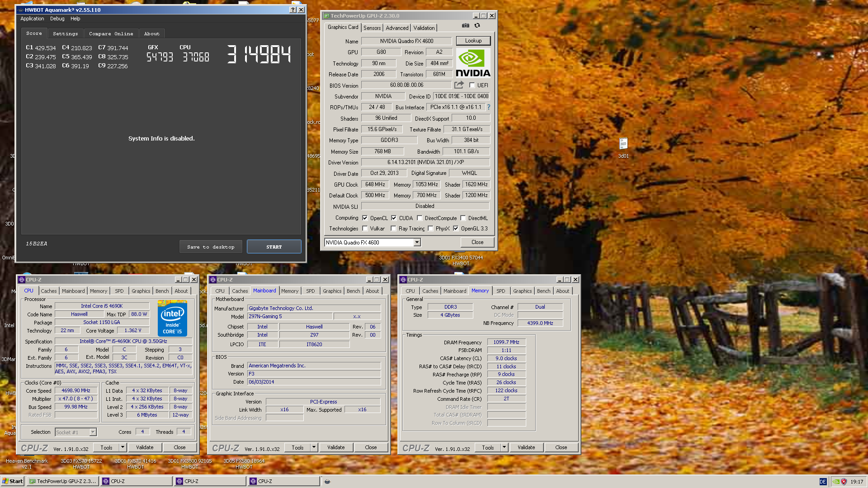Open the Help menu in Aquamark
Screen dimensions: 868x488
click(75, 19)
